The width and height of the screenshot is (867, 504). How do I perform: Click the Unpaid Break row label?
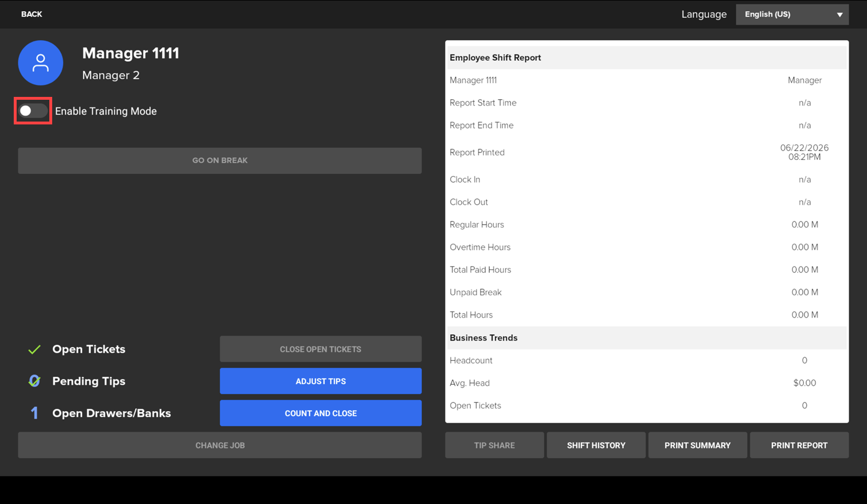pos(475,292)
